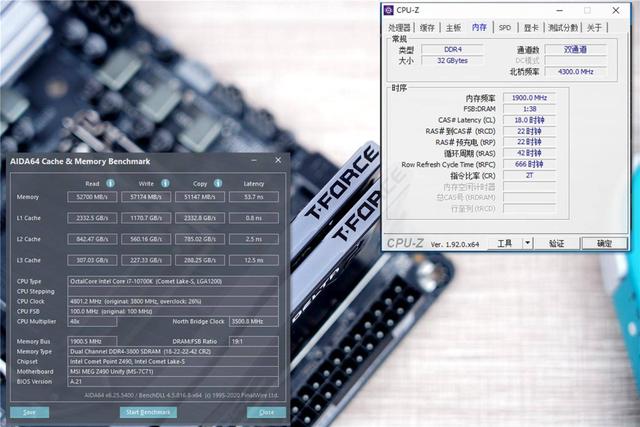Click the Read info icon in AIDA64
This screenshot has width=640, height=427.
pyautogui.click(x=110, y=183)
